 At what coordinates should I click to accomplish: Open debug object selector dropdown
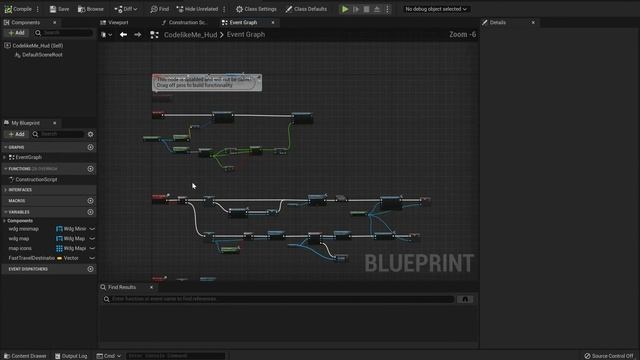(436, 9)
